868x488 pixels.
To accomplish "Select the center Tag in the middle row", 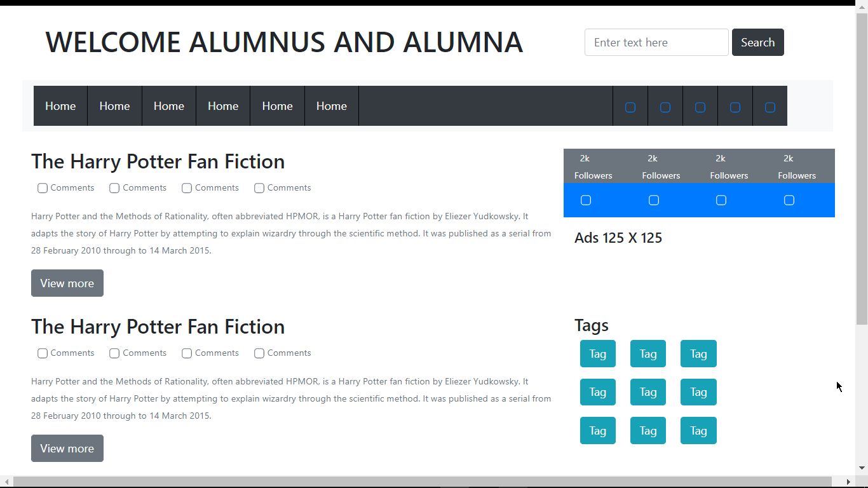I will (648, 392).
